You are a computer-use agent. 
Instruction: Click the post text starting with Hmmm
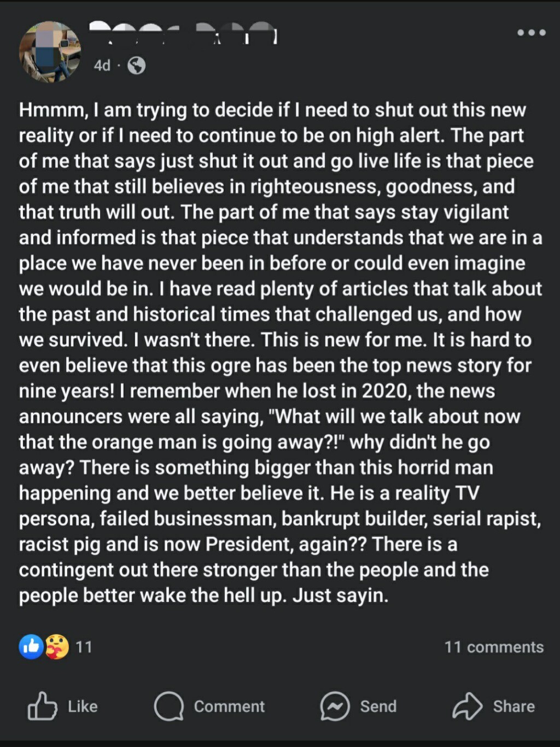pos(280,352)
